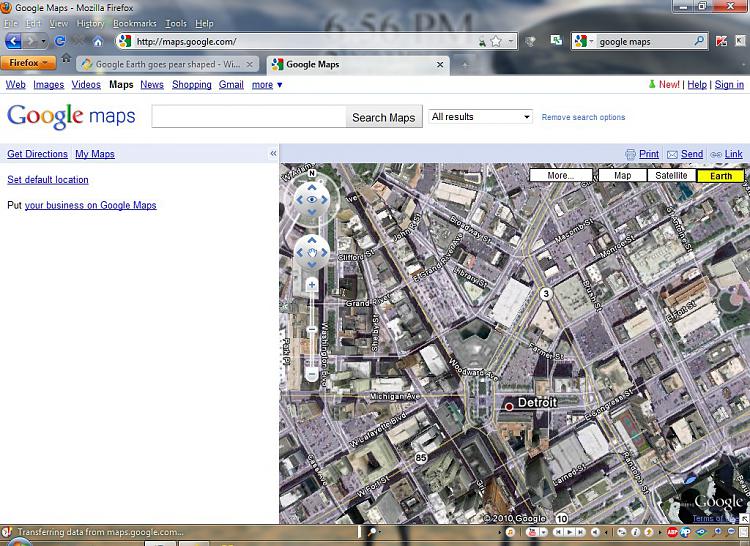Reload the page with the refresh icon
Image resolution: width=750 pixels, height=546 pixels.
coord(60,41)
